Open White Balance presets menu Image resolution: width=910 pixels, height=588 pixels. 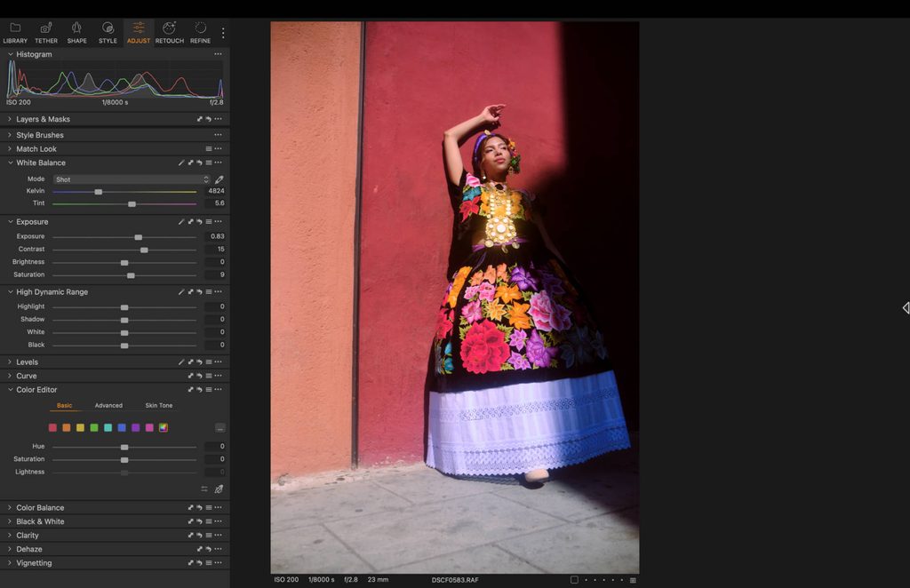pos(208,163)
